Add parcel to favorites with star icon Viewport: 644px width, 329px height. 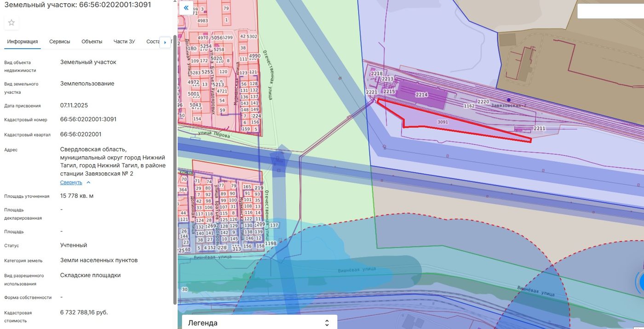coord(11,23)
